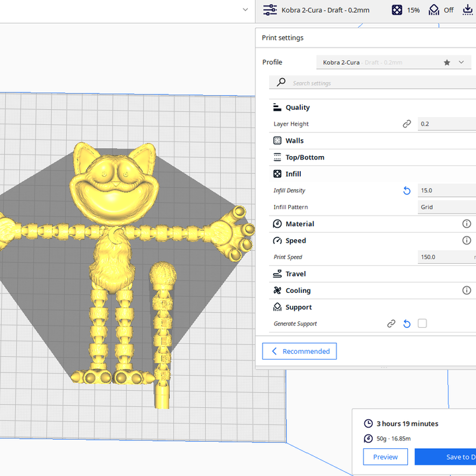Expand the Walls settings category
Image resolution: width=476 pixels, height=476 pixels.
tap(372, 141)
